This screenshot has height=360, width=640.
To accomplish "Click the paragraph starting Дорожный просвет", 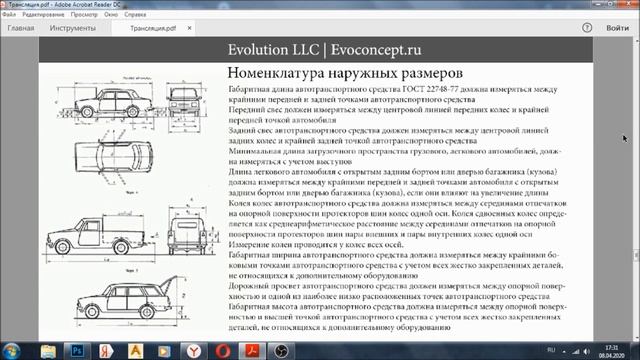I will coord(397,291).
